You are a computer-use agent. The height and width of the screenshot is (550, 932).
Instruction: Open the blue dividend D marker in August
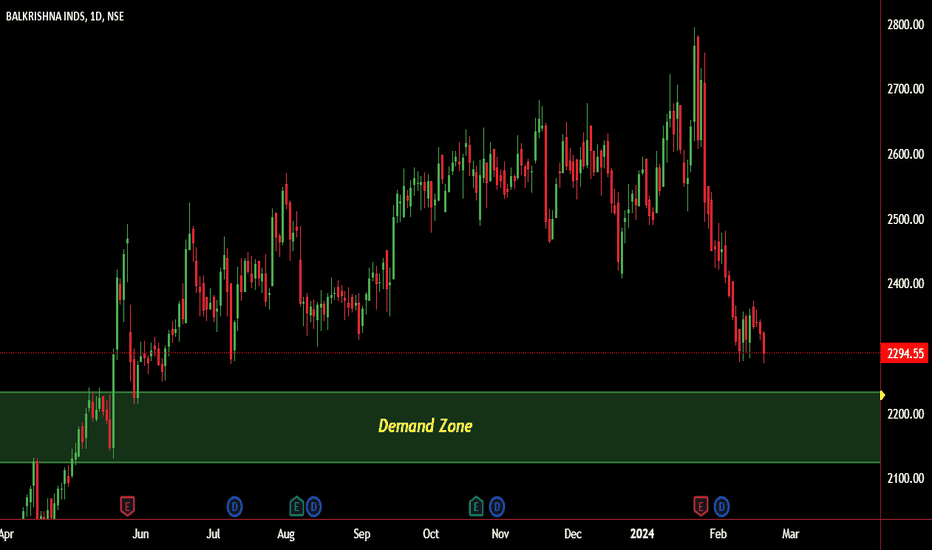point(314,507)
